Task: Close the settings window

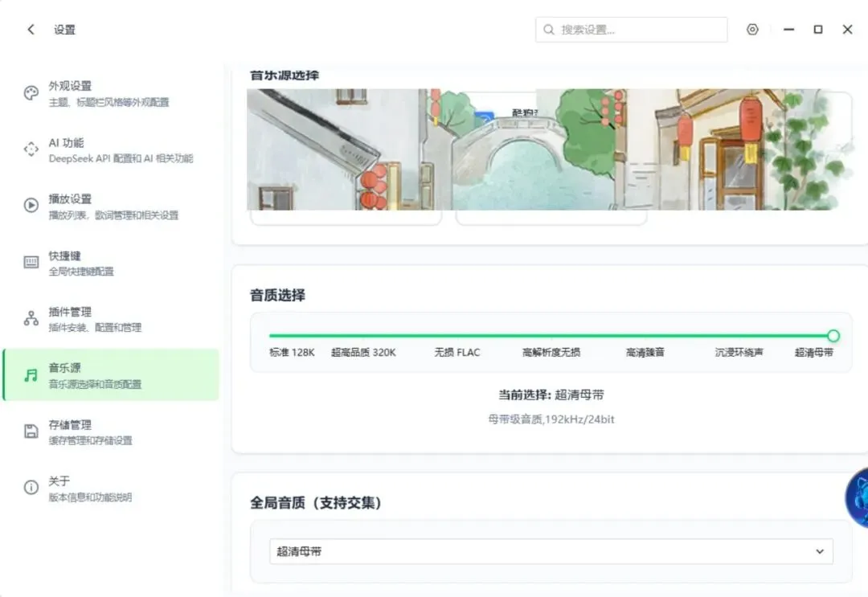Action: 848,29
